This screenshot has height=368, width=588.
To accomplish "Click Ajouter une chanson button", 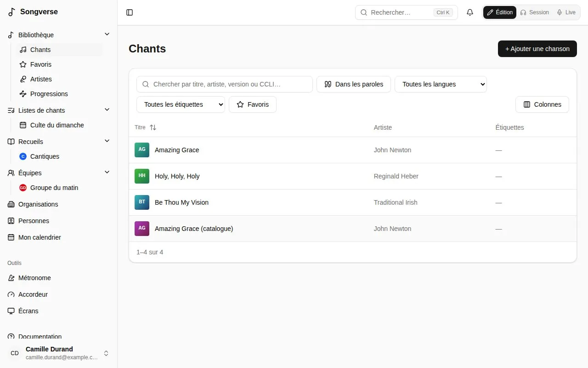I will pyautogui.click(x=537, y=49).
